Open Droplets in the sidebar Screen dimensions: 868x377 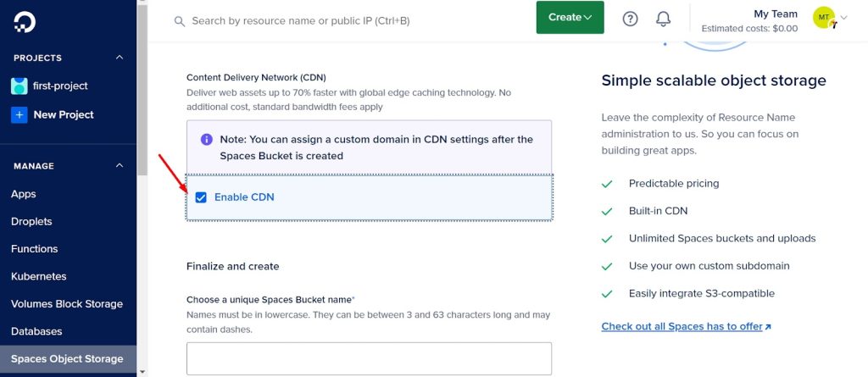(31, 221)
